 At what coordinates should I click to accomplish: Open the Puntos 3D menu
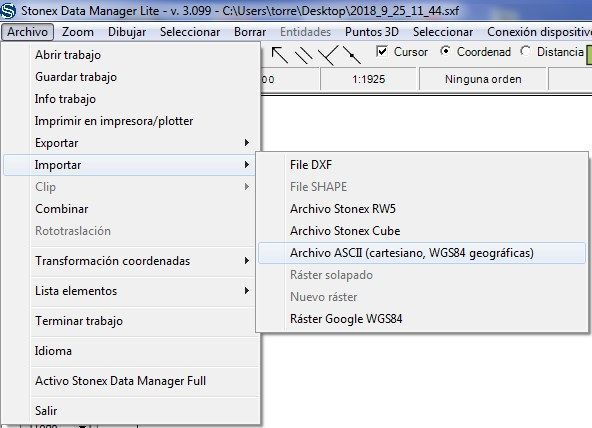(x=372, y=32)
